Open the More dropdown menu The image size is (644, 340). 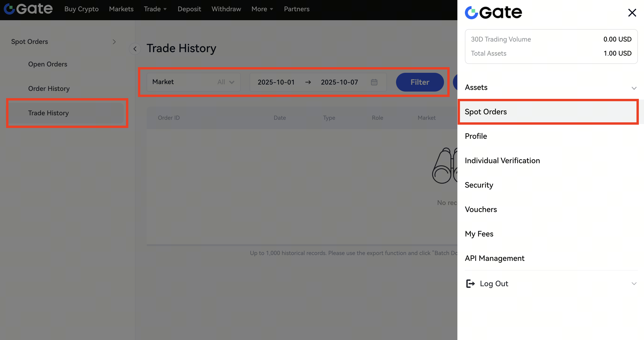tap(262, 9)
